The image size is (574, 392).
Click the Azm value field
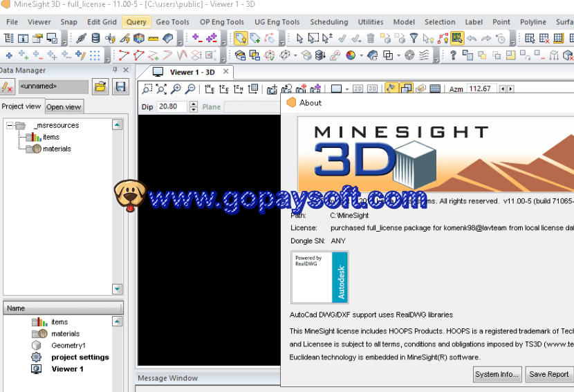tap(482, 88)
